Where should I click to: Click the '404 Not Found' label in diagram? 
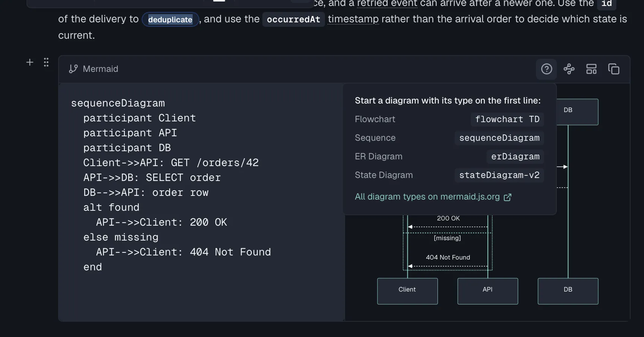coord(448,257)
